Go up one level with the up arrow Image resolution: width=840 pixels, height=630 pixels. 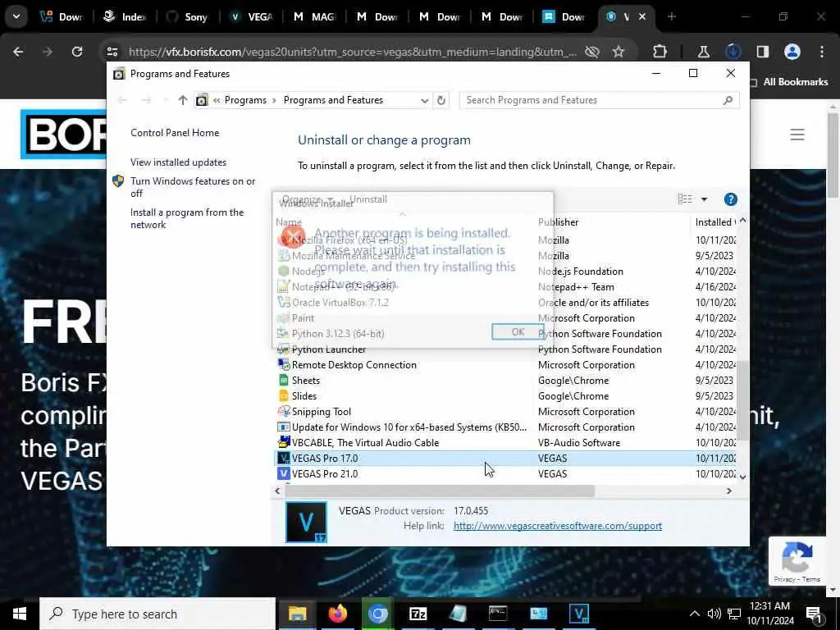pos(183,100)
